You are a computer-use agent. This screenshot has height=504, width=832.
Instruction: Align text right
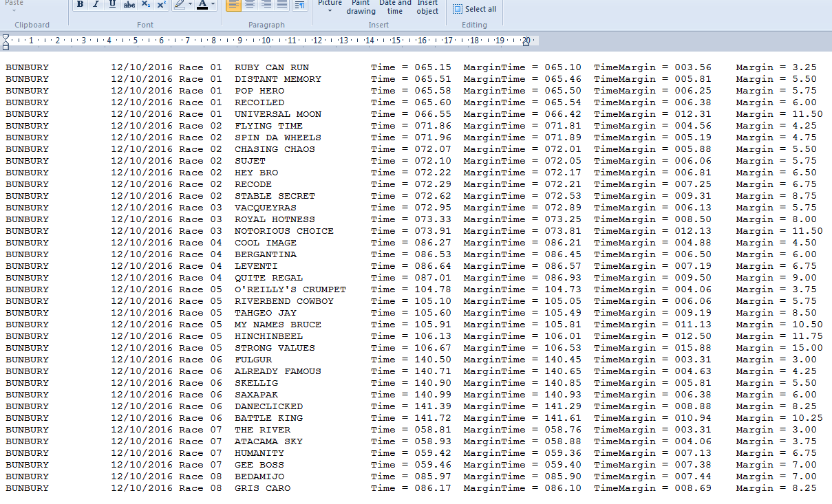pyautogui.click(x=266, y=4)
